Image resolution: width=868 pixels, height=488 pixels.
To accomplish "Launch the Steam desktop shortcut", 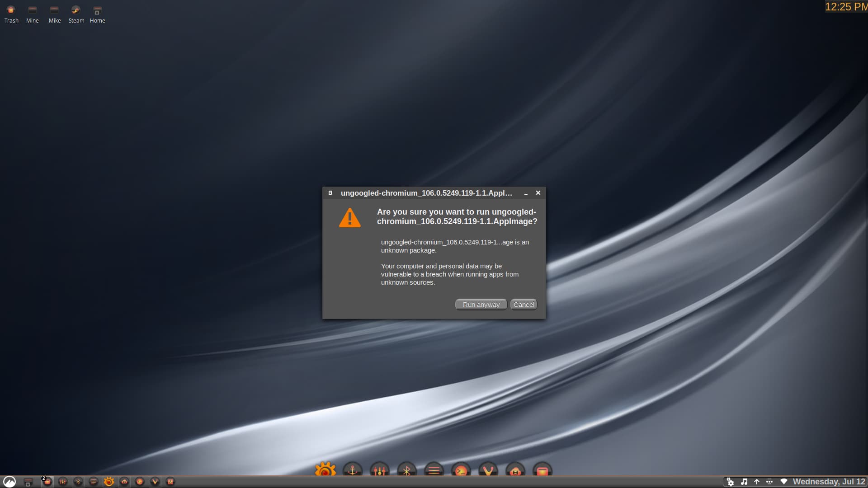I will pyautogui.click(x=76, y=14).
